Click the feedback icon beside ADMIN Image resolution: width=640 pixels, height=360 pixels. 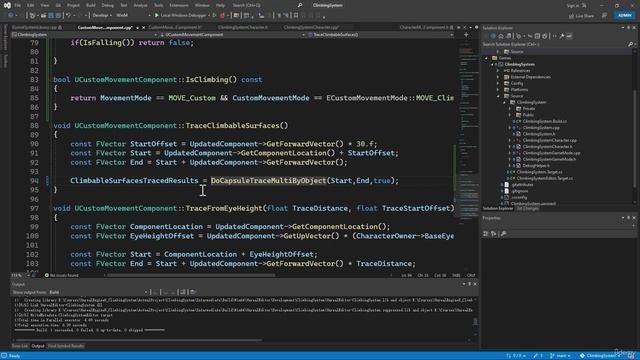604,16
